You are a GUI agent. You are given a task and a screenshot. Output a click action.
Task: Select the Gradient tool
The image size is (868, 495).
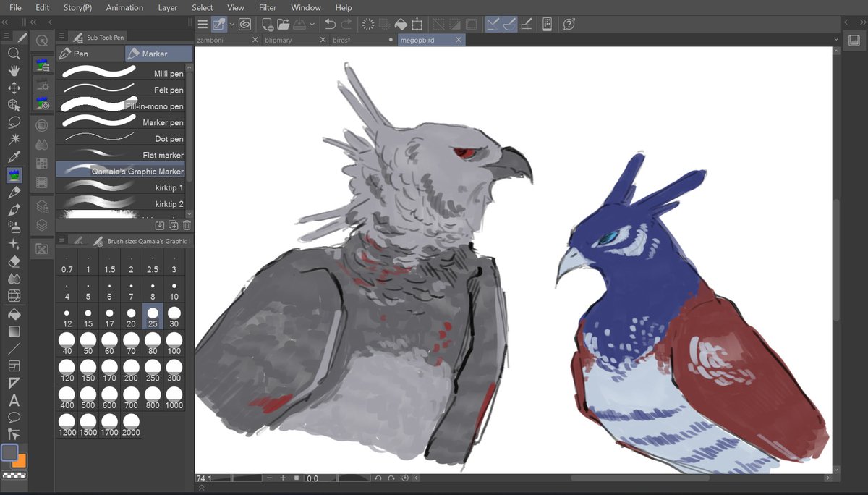click(x=14, y=331)
